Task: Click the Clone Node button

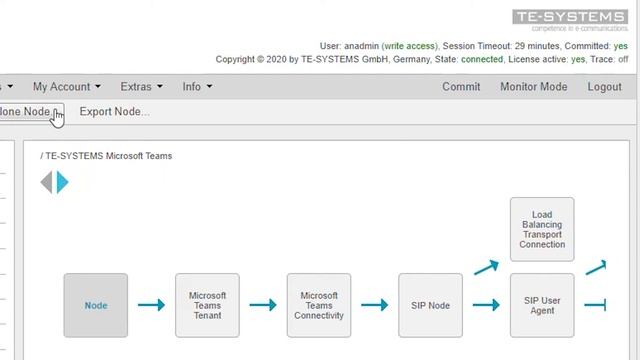Action: [31, 111]
